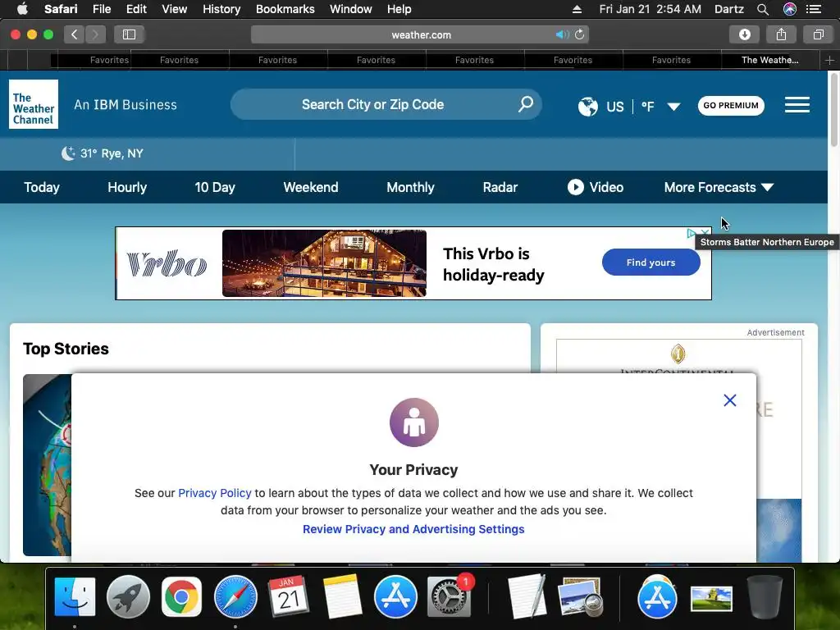The width and height of the screenshot is (840, 630).
Task: Click GO PREMIUM button
Action: pyautogui.click(x=731, y=106)
